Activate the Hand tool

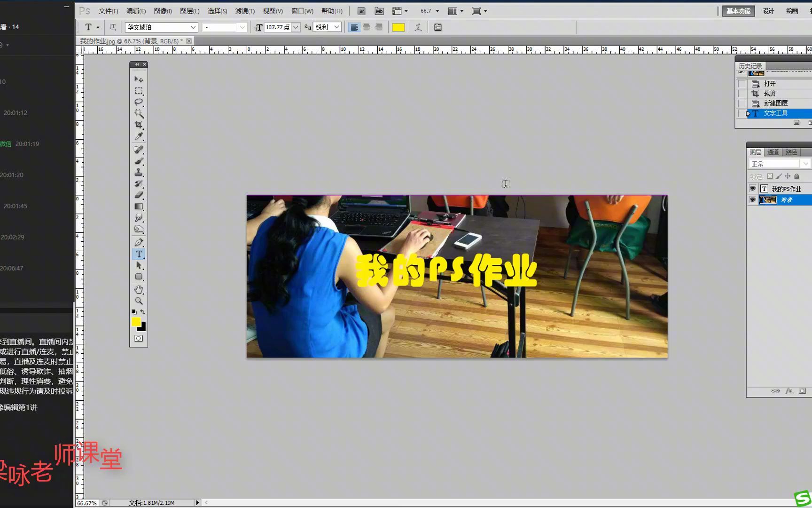click(139, 289)
